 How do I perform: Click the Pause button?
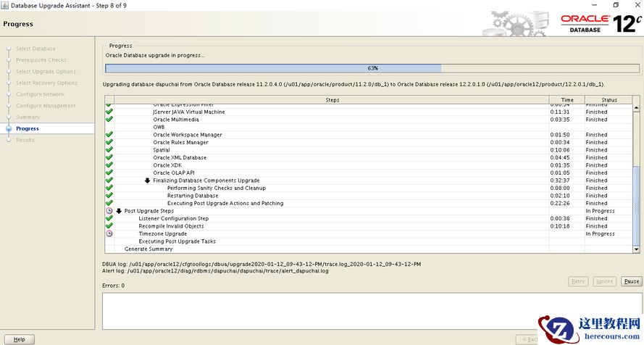631,281
